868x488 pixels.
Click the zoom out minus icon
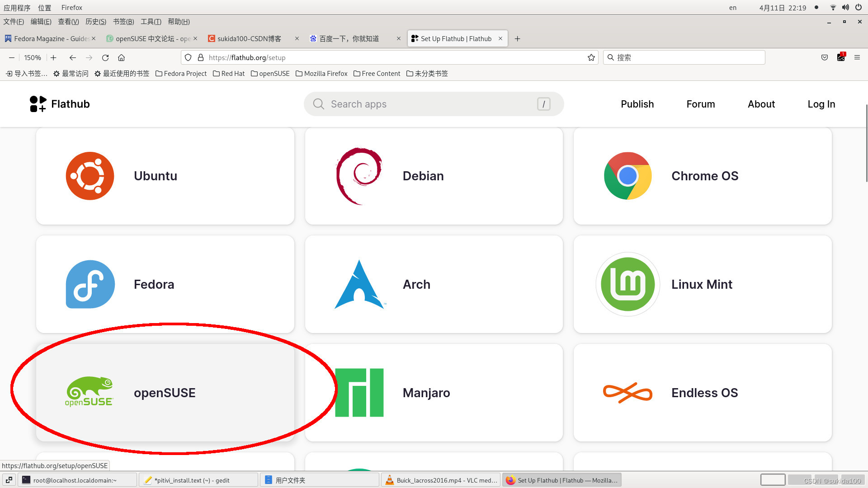pyautogui.click(x=12, y=57)
